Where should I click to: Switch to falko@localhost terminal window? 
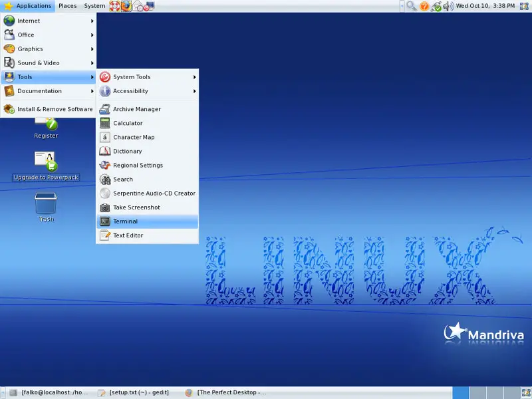pyautogui.click(x=51, y=392)
